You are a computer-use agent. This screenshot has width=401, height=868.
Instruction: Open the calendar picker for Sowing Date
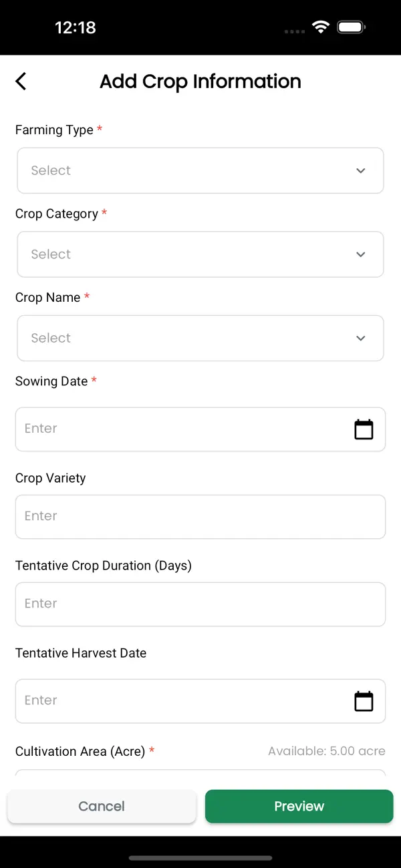point(364,429)
